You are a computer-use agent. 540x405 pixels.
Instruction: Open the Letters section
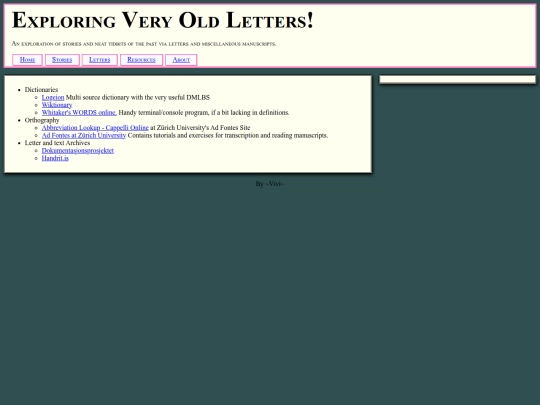tap(100, 60)
